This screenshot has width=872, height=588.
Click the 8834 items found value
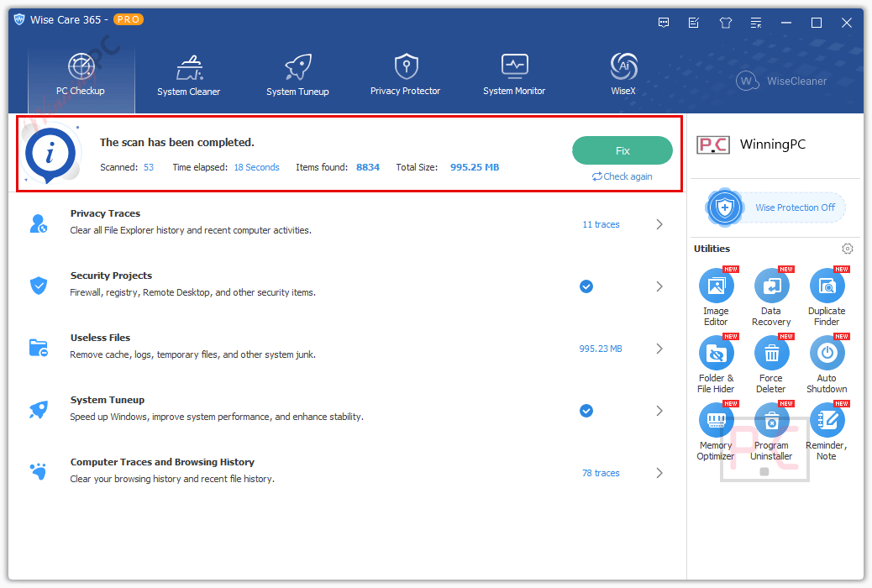368,167
